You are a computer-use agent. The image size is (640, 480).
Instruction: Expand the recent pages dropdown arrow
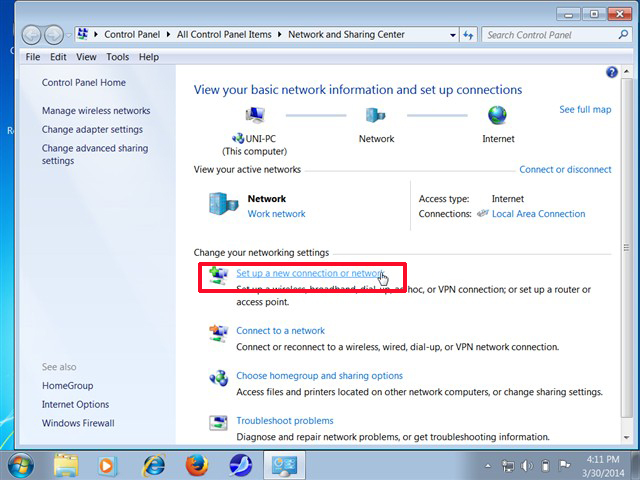(69, 35)
